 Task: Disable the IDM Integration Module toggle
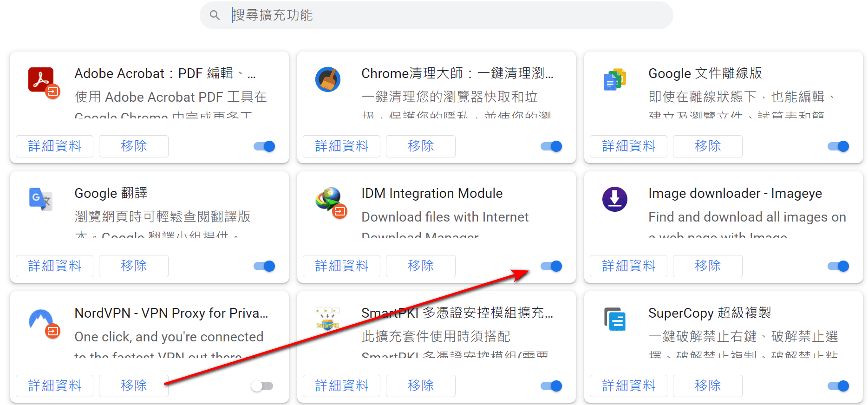(551, 266)
